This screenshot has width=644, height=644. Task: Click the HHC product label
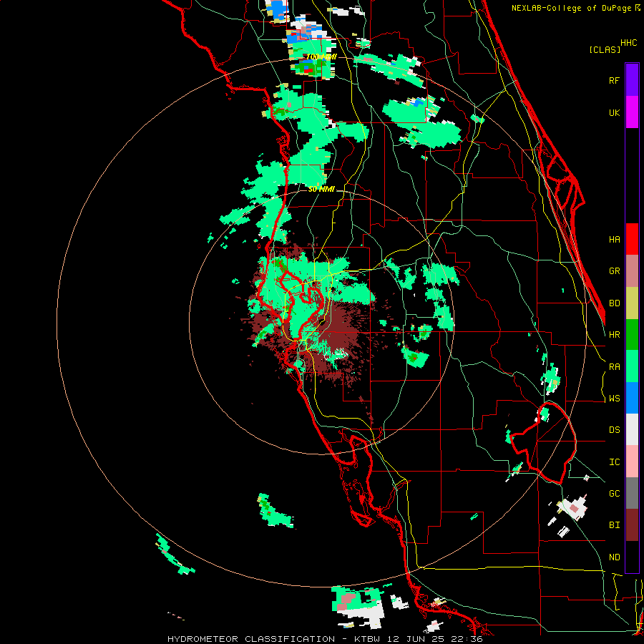click(629, 43)
